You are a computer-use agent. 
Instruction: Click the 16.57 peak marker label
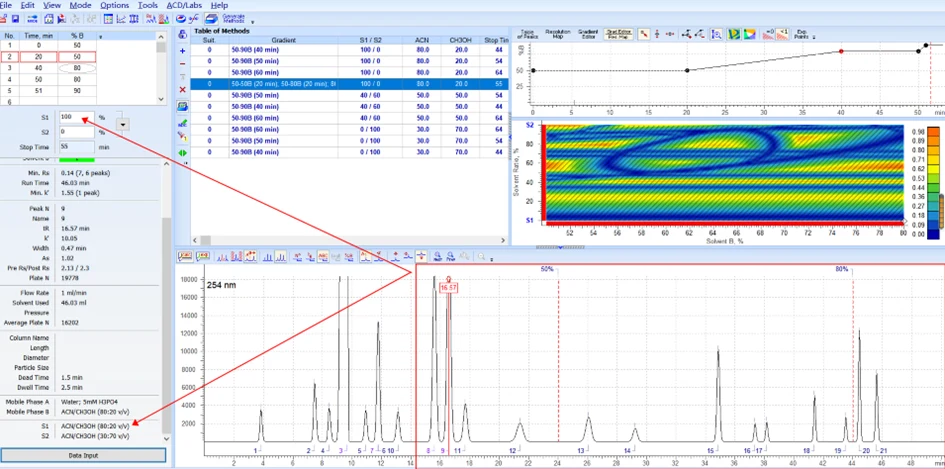pyautogui.click(x=448, y=288)
